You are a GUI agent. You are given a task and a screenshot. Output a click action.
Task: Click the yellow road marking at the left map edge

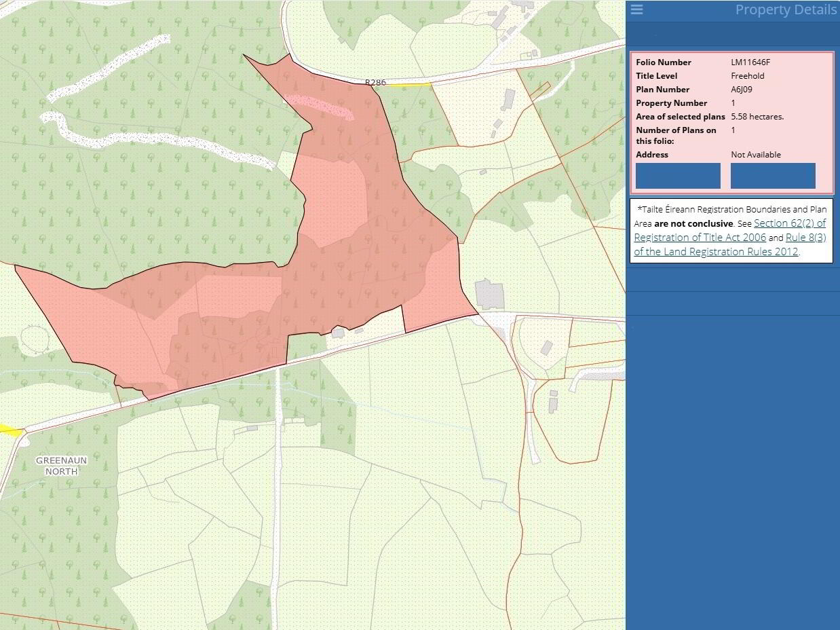(x=9, y=430)
